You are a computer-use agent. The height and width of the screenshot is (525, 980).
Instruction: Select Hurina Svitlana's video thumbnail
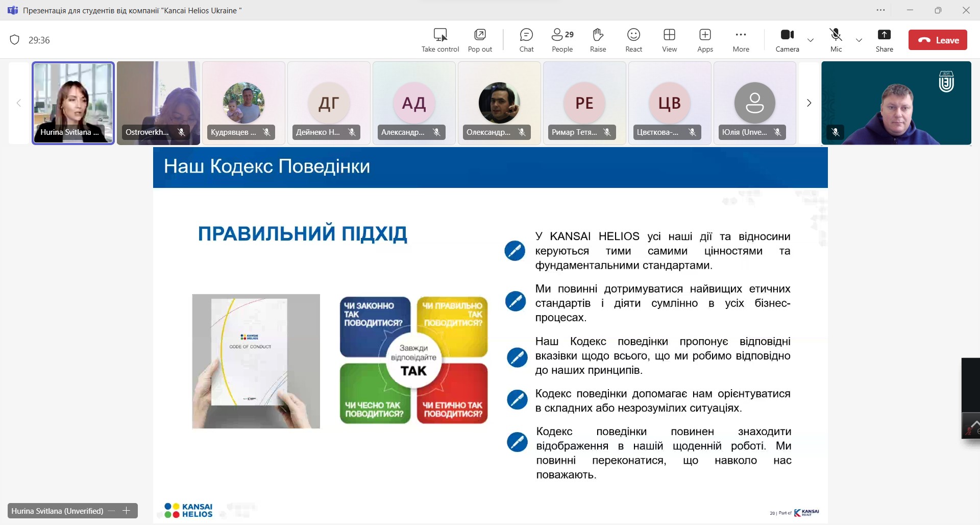pyautogui.click(x=73, y=103)
